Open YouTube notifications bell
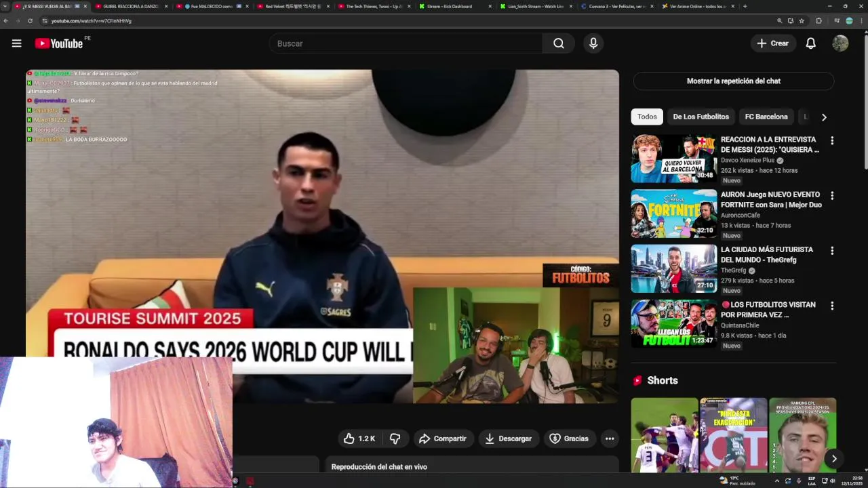 (x=810, y=43)
